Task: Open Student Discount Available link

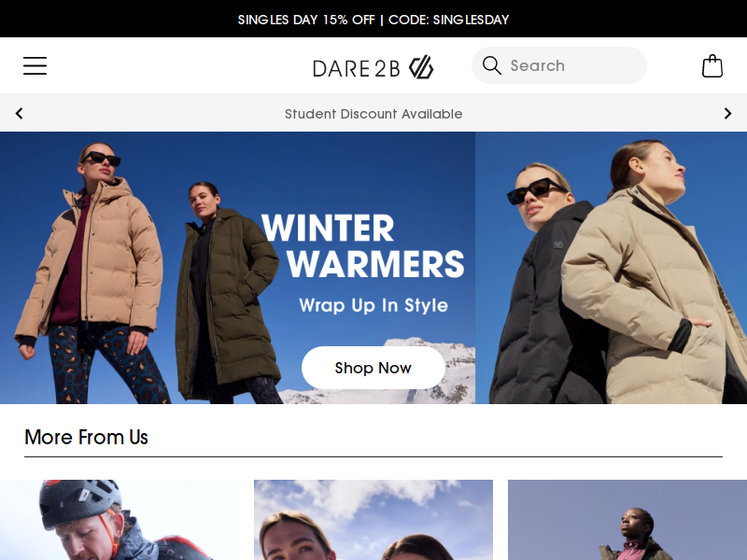Action: tap(373, 114)
